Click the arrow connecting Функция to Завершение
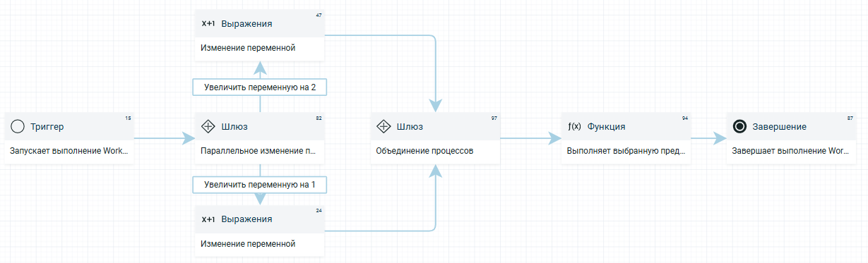 click(x=708, y=139)
